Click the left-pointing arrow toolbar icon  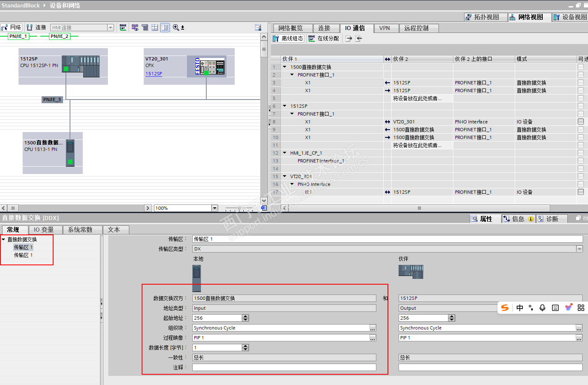coord(359,38)
